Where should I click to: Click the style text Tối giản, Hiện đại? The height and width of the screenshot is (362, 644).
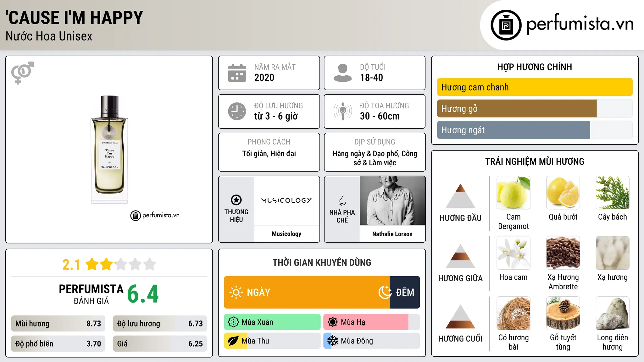[x=269, y=154]
